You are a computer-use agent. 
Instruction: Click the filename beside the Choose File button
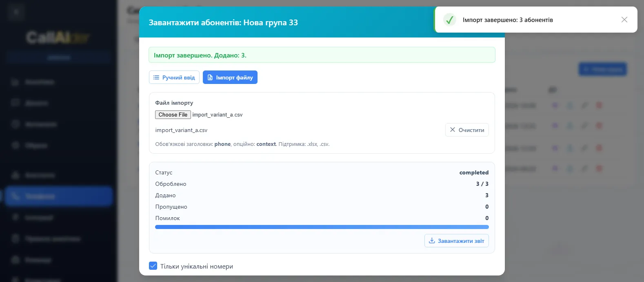218,115
